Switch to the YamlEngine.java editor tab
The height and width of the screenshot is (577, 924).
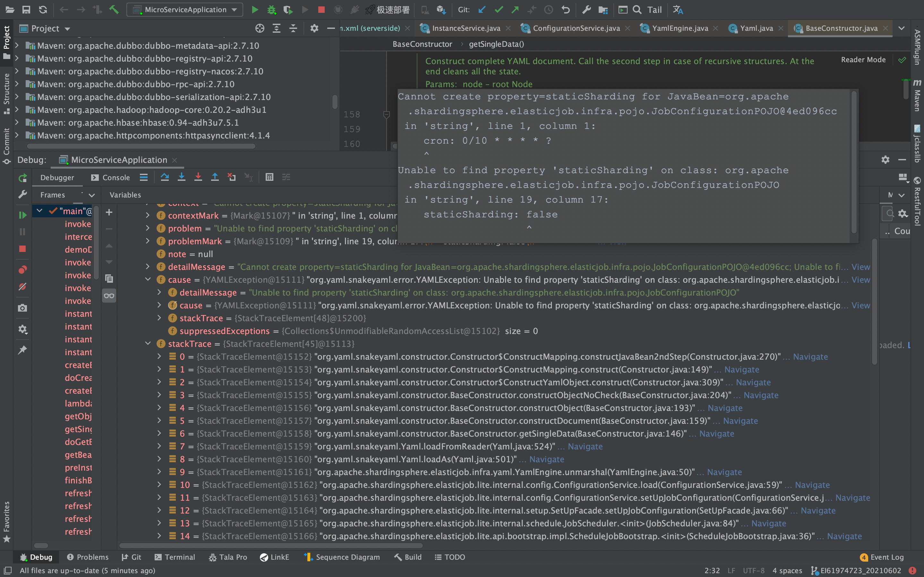tap(680, 28)
